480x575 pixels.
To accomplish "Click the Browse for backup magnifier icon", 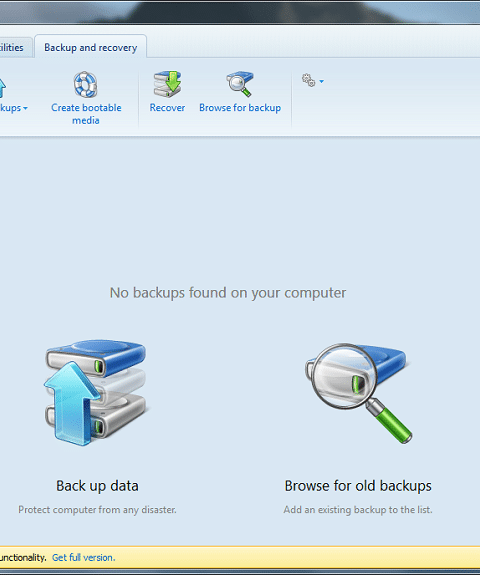I will (x=240, y=84).
